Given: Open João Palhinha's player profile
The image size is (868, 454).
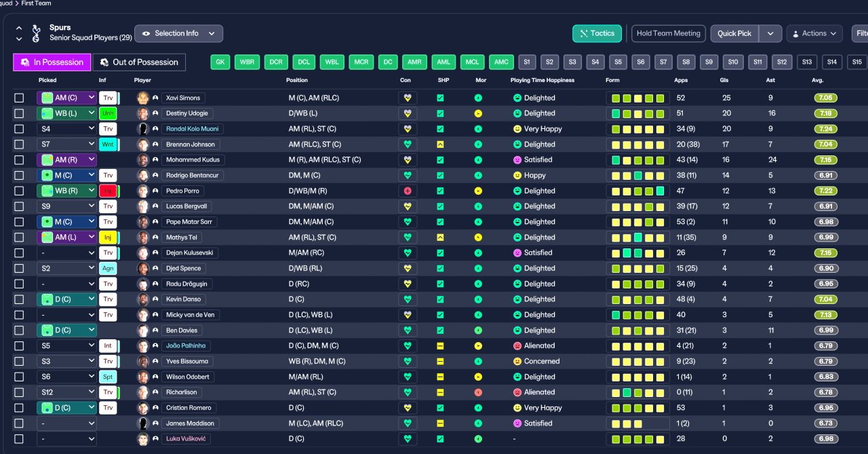Looking at the screenshot, I should click(x=185, y=345).
